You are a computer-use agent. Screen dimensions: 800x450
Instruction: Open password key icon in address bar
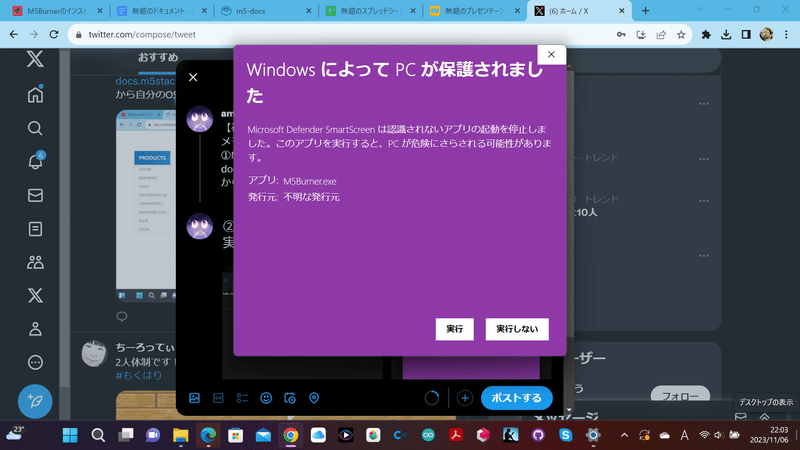(x=621, y=35)
